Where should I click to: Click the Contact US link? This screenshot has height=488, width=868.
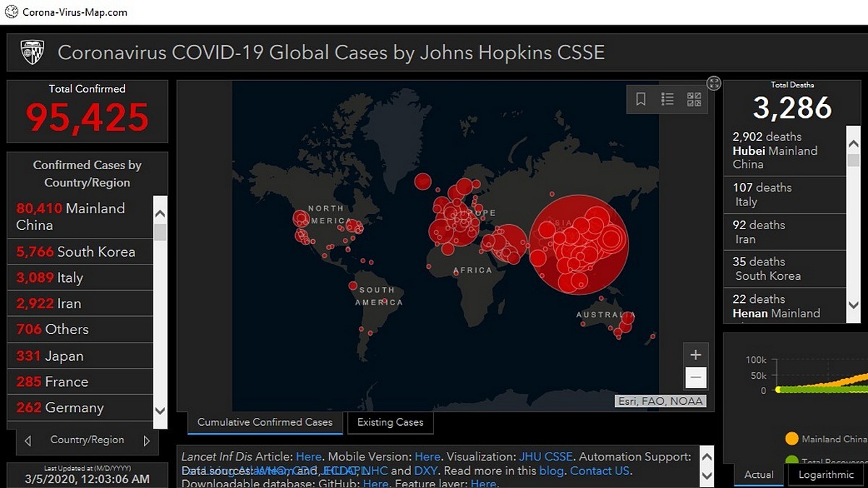(600, 471)
